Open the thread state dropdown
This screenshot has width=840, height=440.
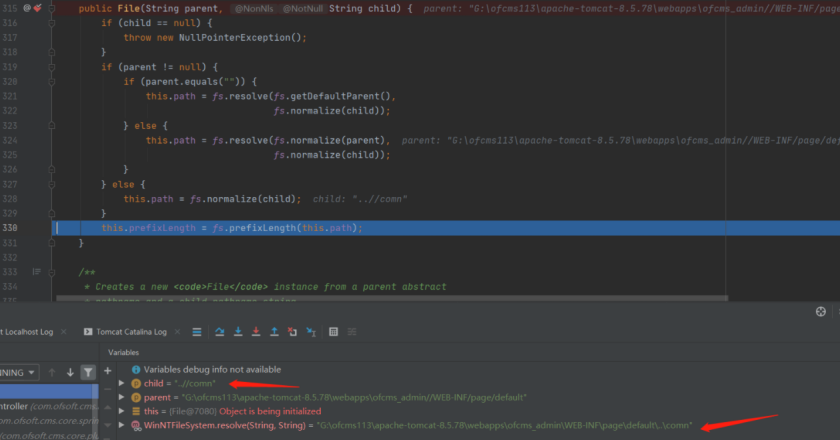click(19, 372)
